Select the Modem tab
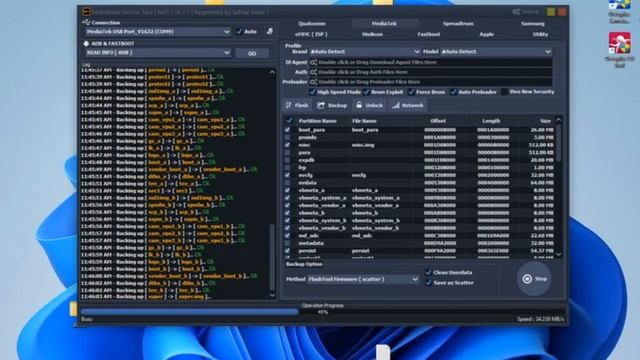The width and height of the screenshot is (640, 360). [x=372, y=34]
